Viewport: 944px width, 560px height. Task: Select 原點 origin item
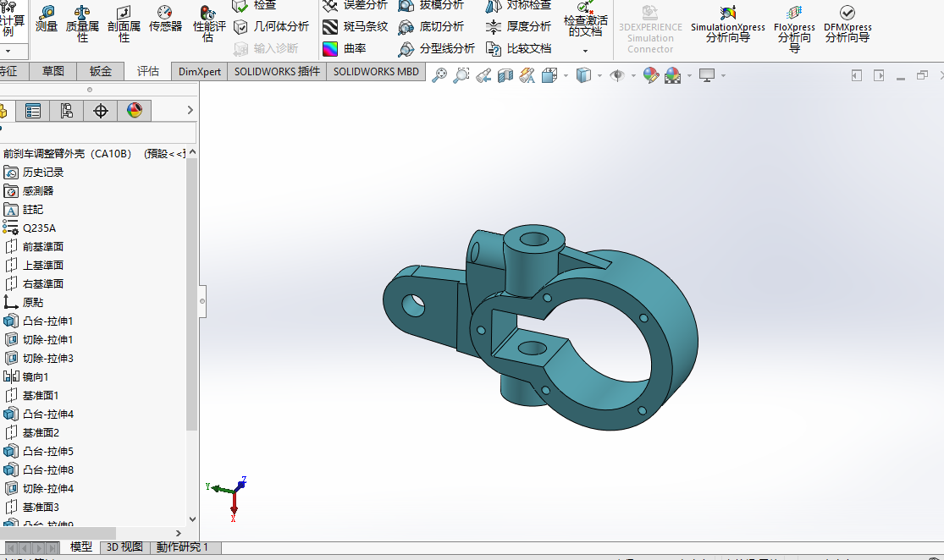24,303
